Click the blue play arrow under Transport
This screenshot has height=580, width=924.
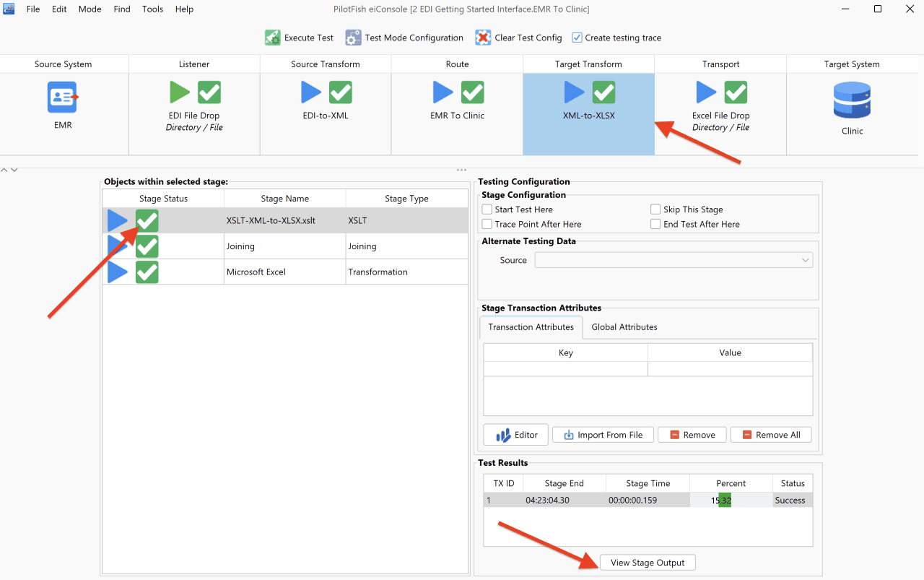pos(706,92)
